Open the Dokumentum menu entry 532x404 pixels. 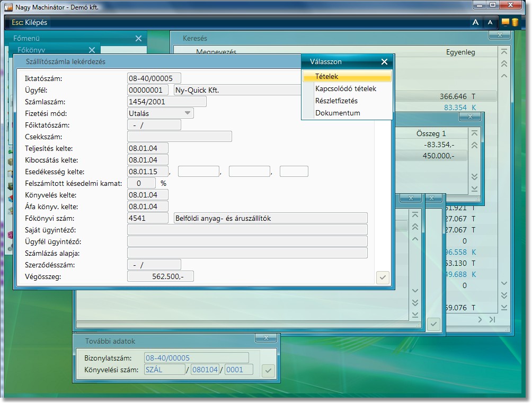pos(338,113)
